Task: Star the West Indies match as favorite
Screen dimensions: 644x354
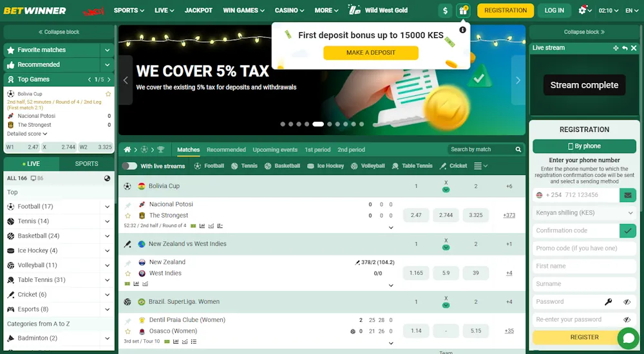Action: click(128, 274)
